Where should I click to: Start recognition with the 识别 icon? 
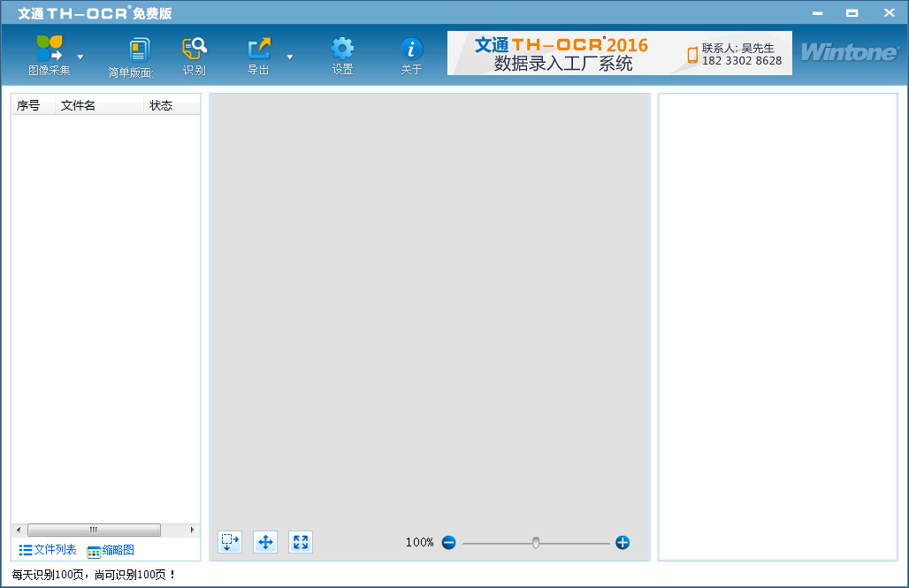click(194, 55)
